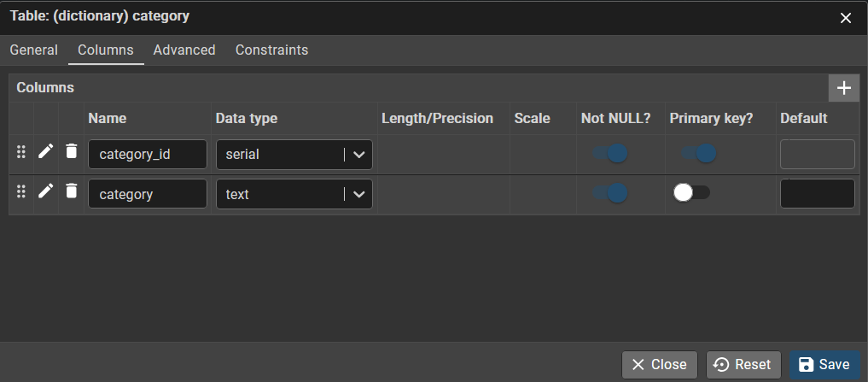Toggle Not NULL for category column
The height and width of the screenshot is (382, 868).
point(610,193)
